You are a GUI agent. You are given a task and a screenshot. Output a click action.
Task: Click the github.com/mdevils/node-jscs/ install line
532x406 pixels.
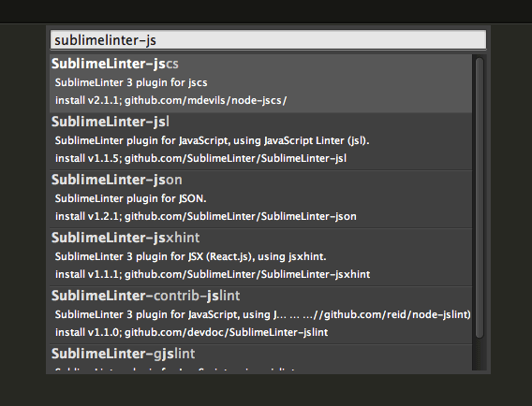click(171, 100)
